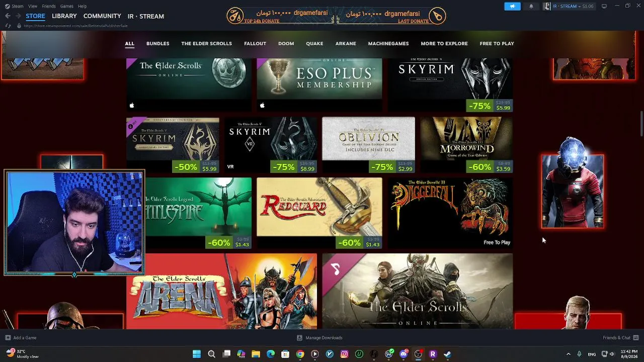Open the weather widget showing 32°C
This screenshot has width=644, height=362.
pos(22,354)
